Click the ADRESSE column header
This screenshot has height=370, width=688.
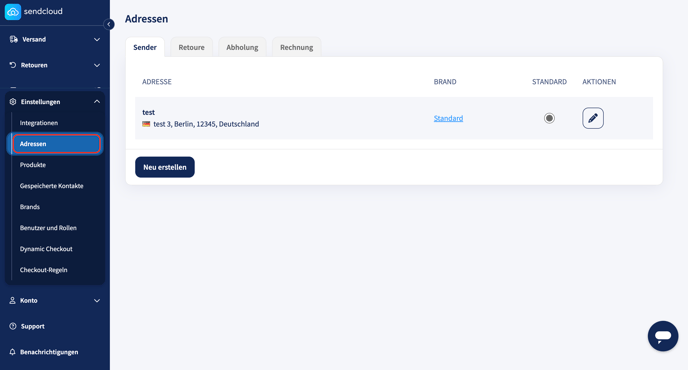tap(157, 82)
